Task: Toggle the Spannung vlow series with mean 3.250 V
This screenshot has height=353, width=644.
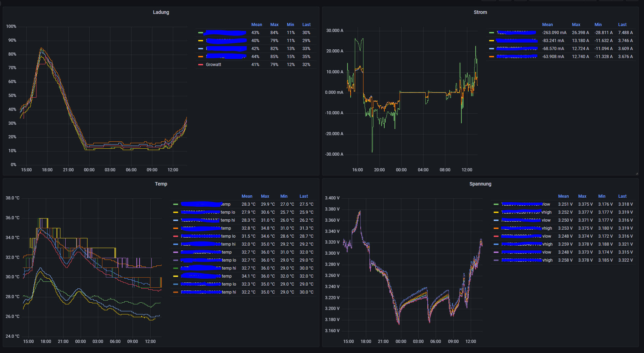Action: (x=526, y=220)
